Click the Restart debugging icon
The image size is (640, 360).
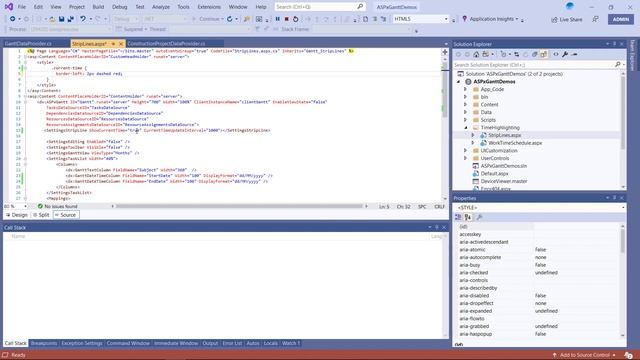click(x=296, y=19)
